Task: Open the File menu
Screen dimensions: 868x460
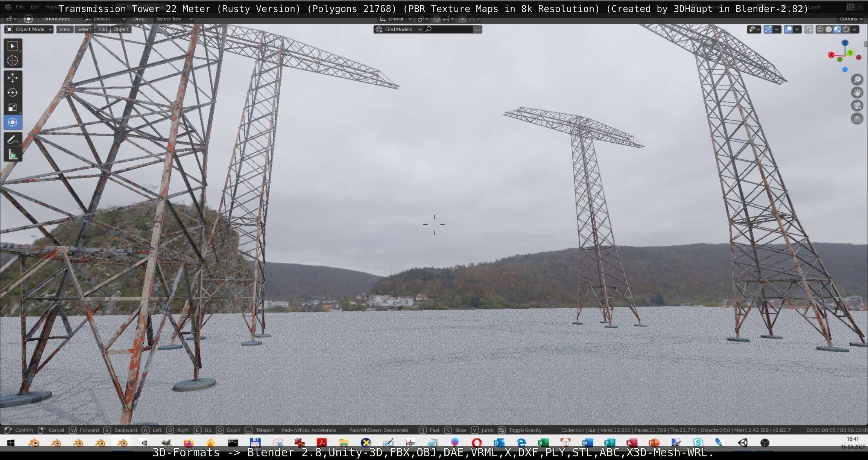Action: [20, 7]
